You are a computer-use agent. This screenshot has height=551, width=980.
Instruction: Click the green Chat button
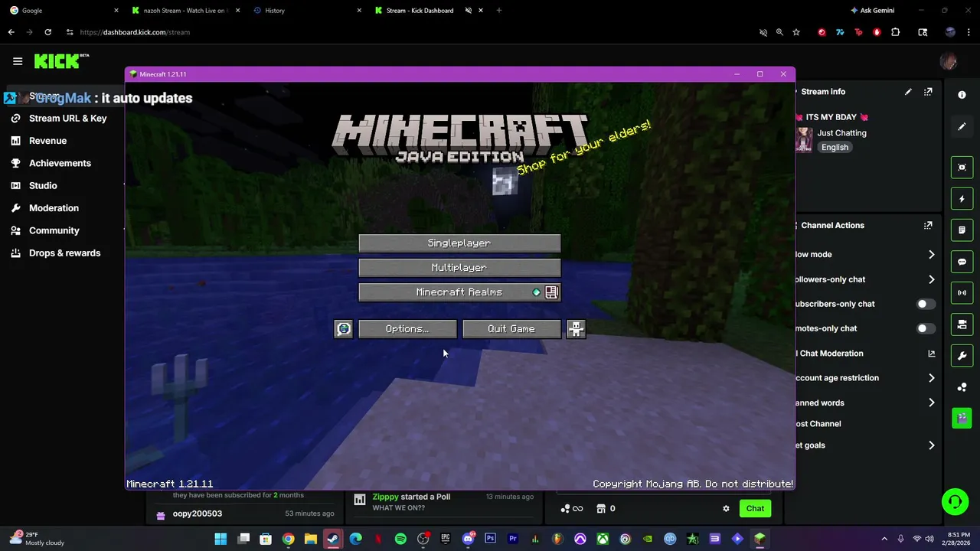(x=755, y=508)
